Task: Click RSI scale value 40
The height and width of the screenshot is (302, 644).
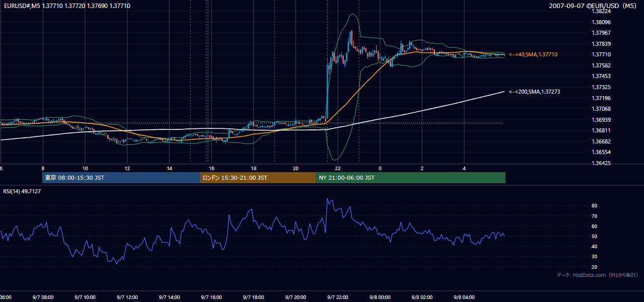Action: [595, 246]
